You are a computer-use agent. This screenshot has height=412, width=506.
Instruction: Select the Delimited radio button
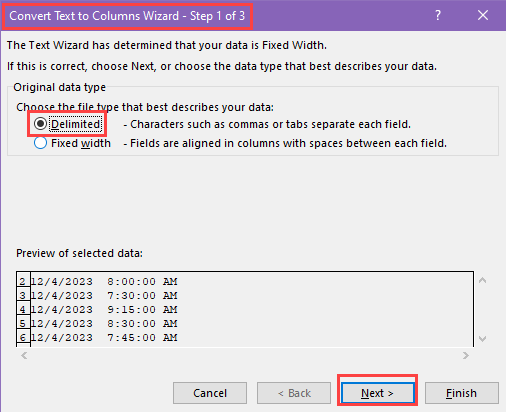coord(40,124)
